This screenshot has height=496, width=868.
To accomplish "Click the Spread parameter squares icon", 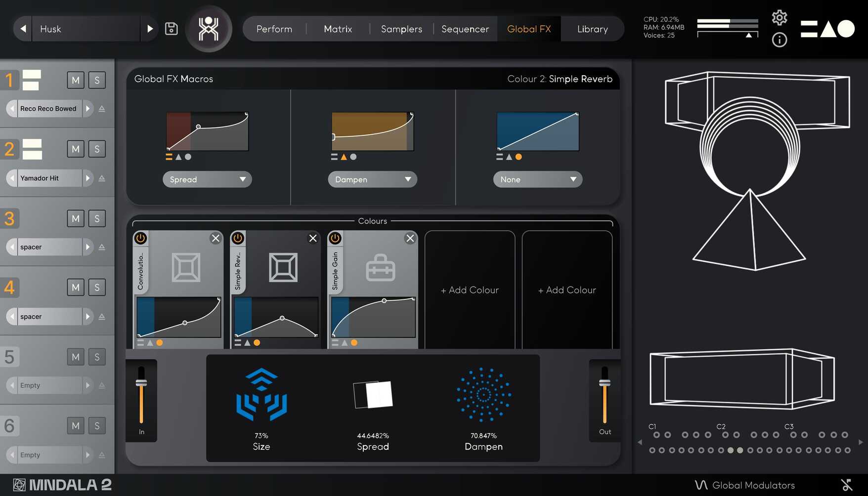I will [373, 394].
